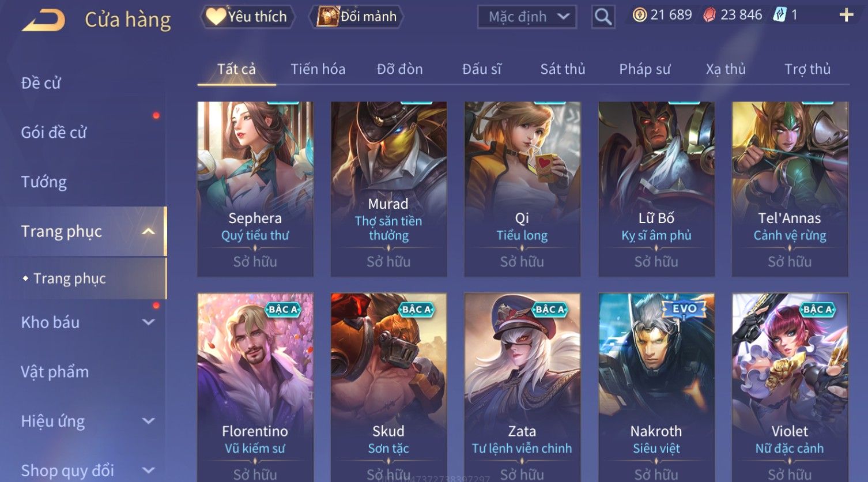868x482 pixels.
Task: Click the gold coin balance icon
Action: pos(639,15)
